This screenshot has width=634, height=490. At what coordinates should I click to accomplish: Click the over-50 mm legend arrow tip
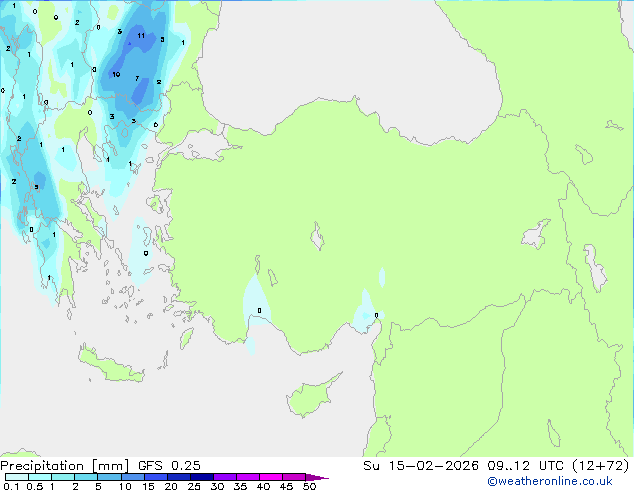click(317, 477)
